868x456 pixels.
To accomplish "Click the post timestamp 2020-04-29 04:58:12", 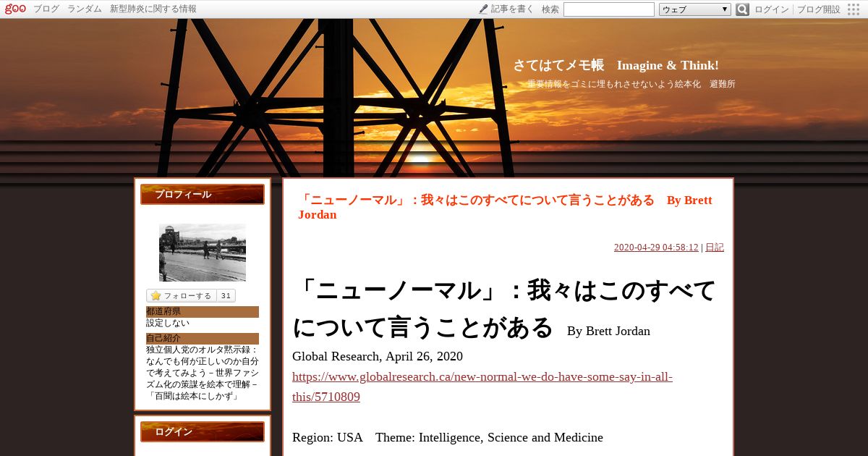I will click(x=656, y=248).
